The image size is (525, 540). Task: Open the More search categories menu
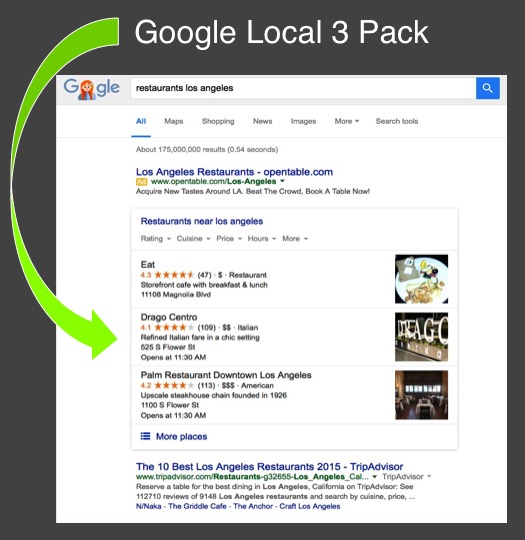(x=347, y=121)
